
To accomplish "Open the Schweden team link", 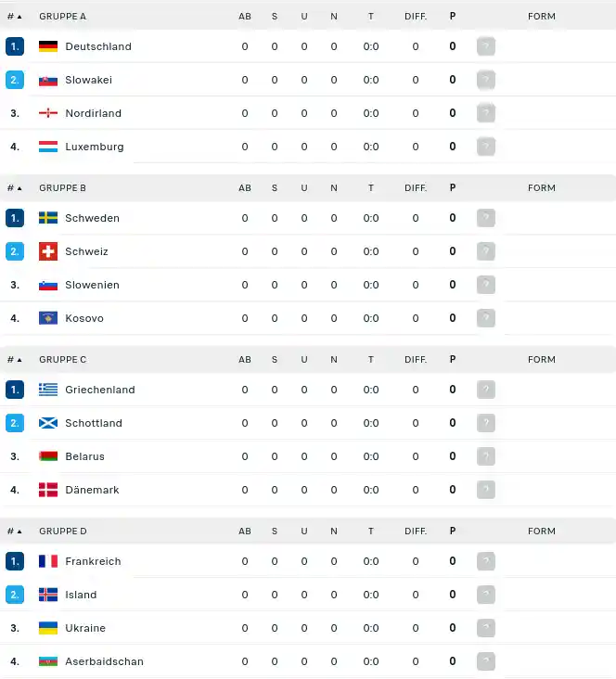I will (x=92, y=218).
